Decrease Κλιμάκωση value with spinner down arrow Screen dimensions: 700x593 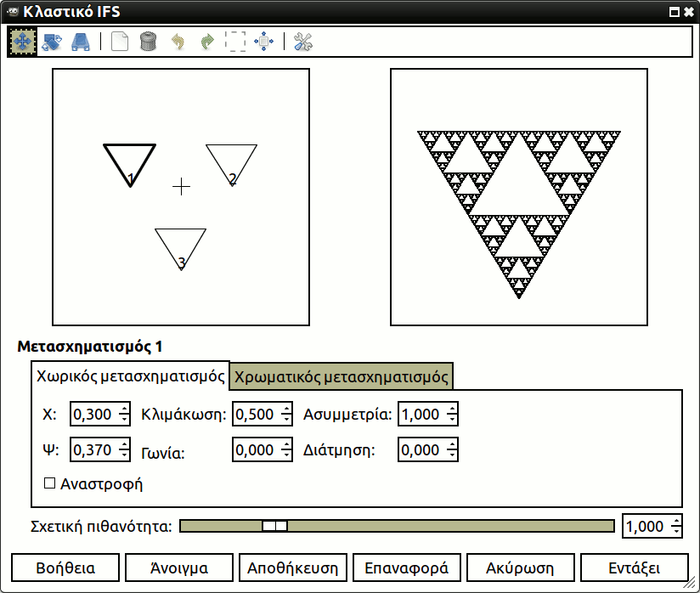288,420
